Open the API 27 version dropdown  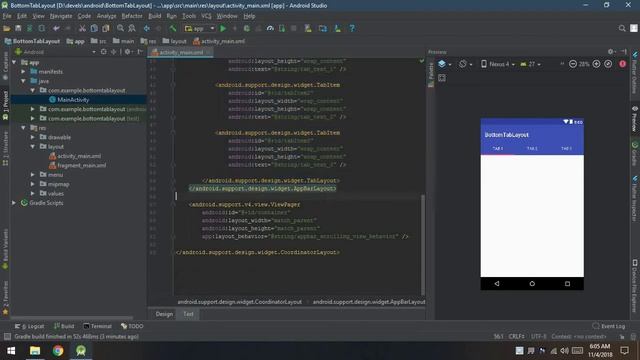tap(530, 64)
